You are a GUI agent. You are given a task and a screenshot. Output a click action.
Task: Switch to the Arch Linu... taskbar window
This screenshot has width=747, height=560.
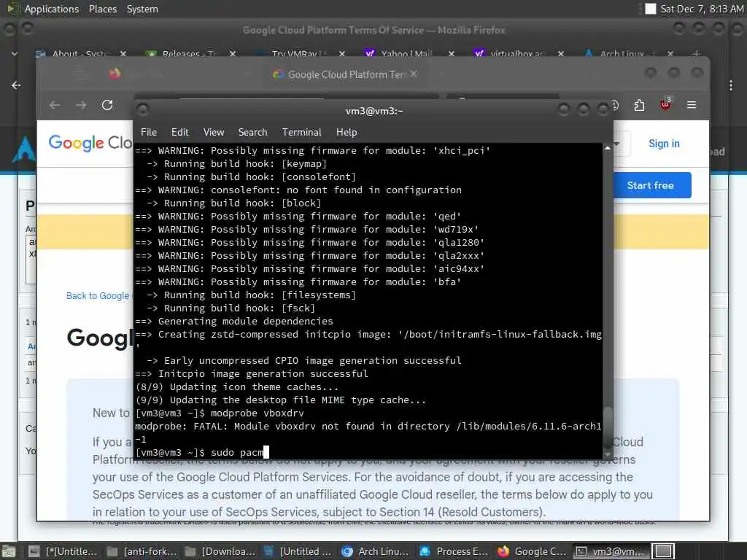tap(376, 551)
